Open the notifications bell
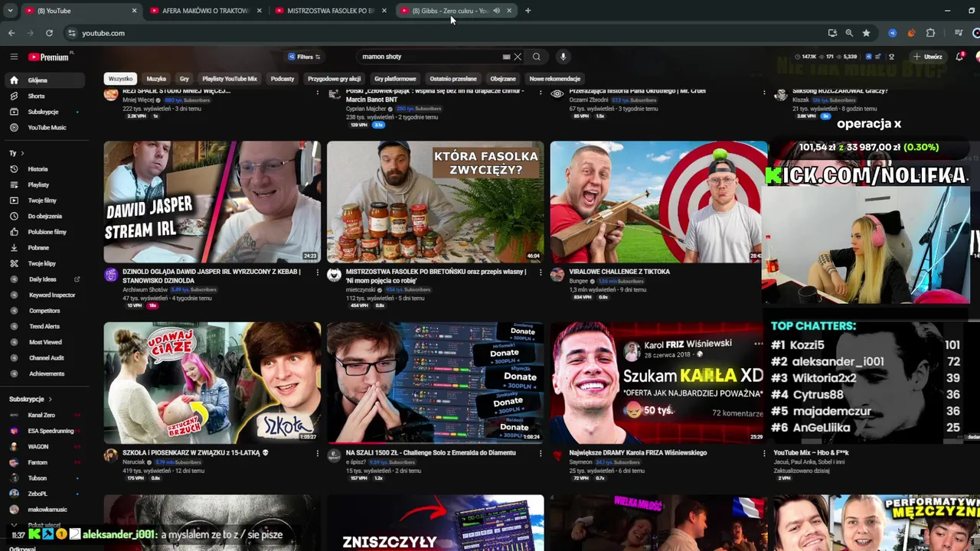 point(959,57)
